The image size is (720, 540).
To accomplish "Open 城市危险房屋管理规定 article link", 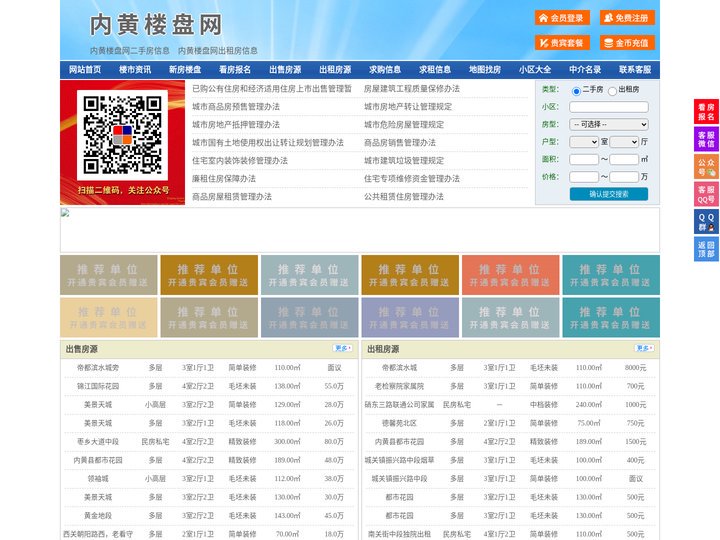I will pos(404,124).
